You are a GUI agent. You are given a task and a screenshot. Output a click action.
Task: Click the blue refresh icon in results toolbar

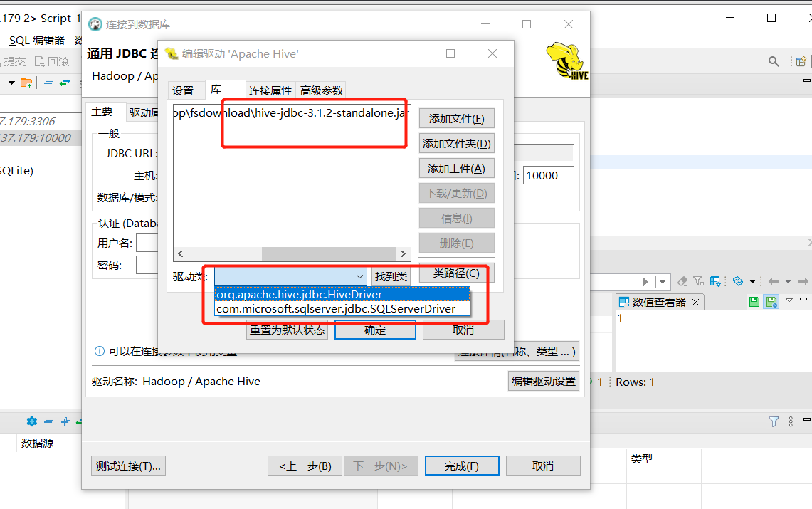[738, 281]
